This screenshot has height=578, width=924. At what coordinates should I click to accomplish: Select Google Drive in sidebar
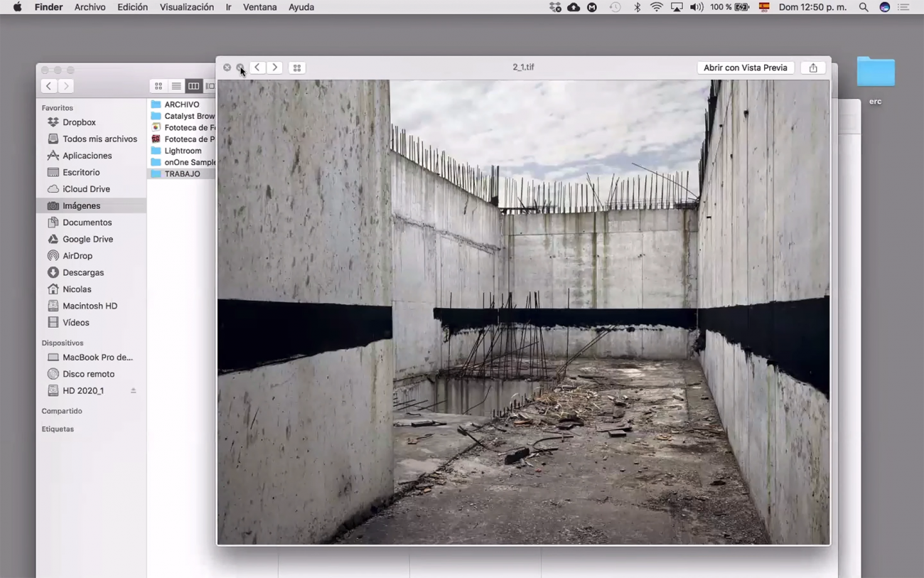pyautogui.click(x=91, y=239)
